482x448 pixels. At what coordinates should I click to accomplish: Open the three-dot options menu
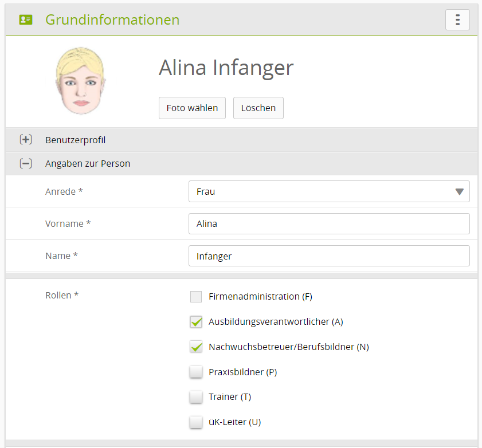[457, 20]
